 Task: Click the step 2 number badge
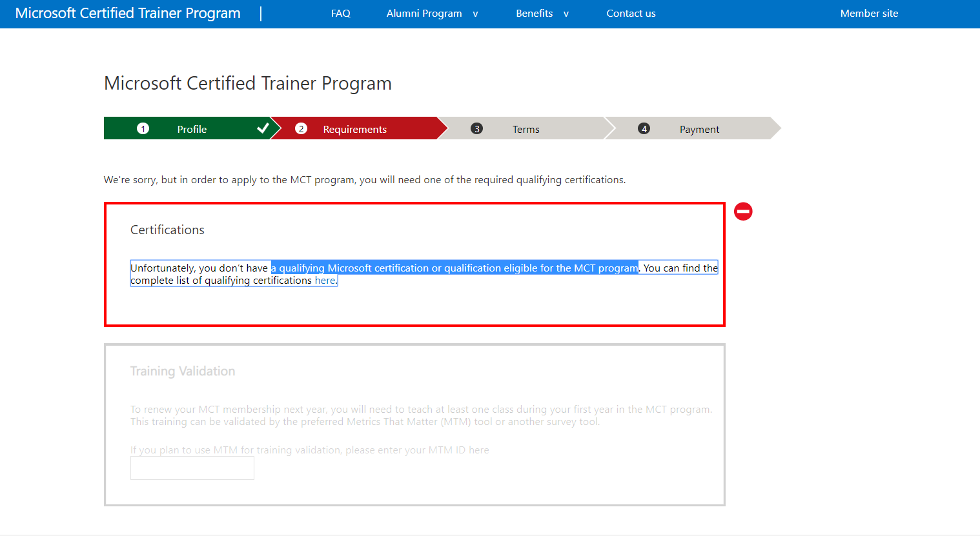click(x=301, y=128)
